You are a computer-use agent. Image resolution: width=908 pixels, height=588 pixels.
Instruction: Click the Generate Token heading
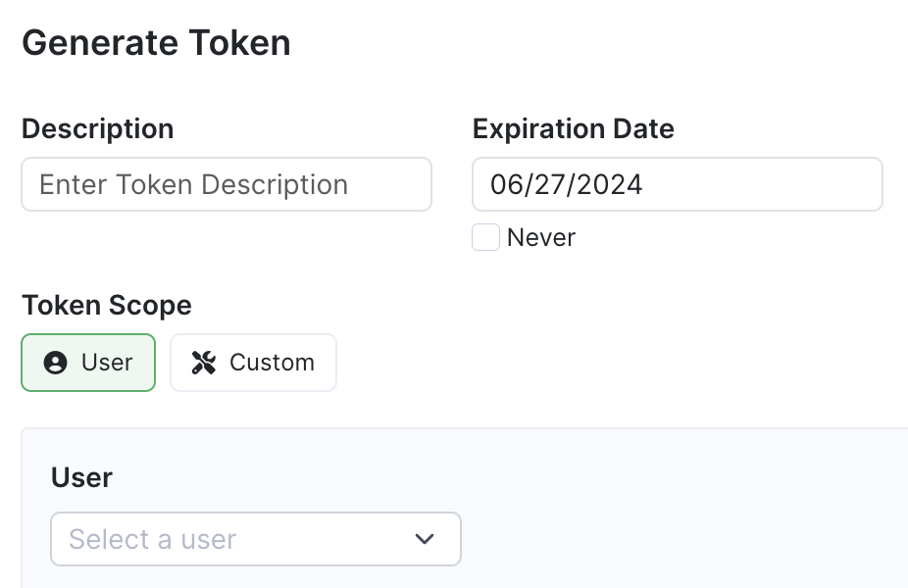(156, 43)
